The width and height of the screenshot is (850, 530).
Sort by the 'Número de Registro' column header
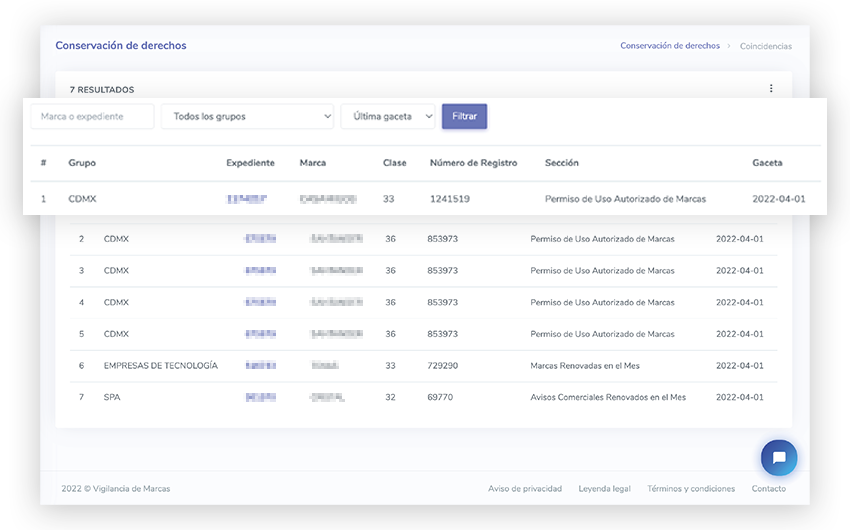pos(473,163)
